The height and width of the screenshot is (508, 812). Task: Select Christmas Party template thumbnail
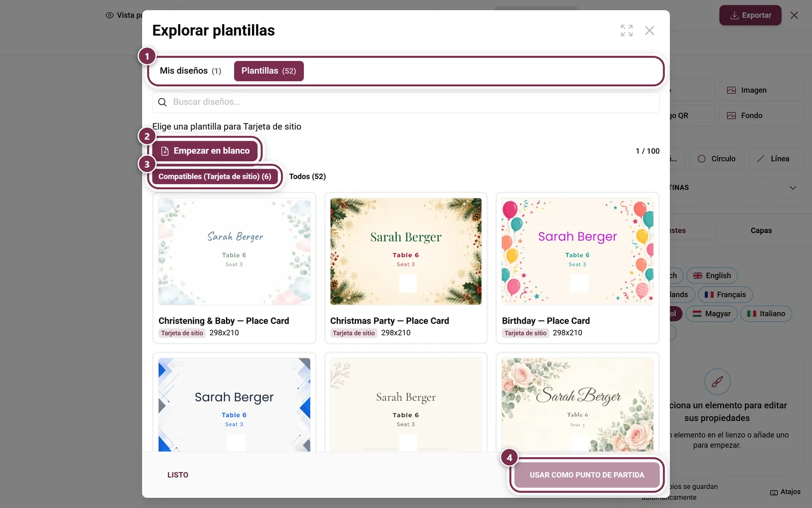pos(406,252)
